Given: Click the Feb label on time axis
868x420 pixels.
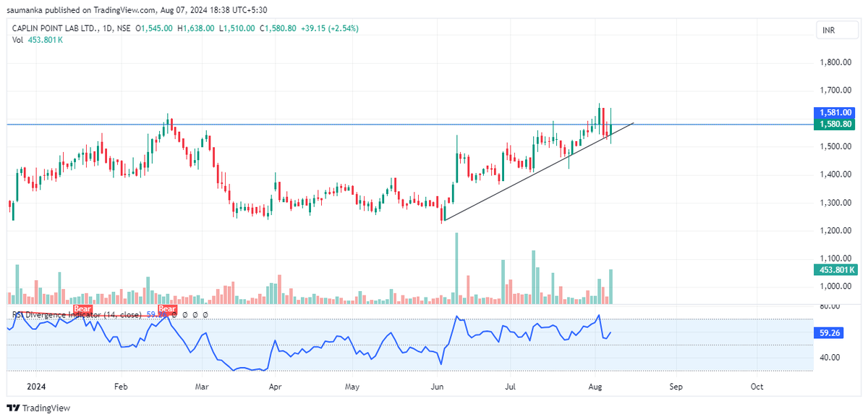Looking at the screenshot, I should point(120,387).
